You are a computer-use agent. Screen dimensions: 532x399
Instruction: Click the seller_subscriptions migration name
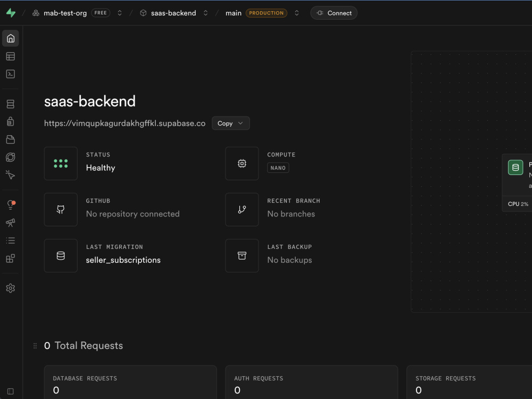[123, 260]
